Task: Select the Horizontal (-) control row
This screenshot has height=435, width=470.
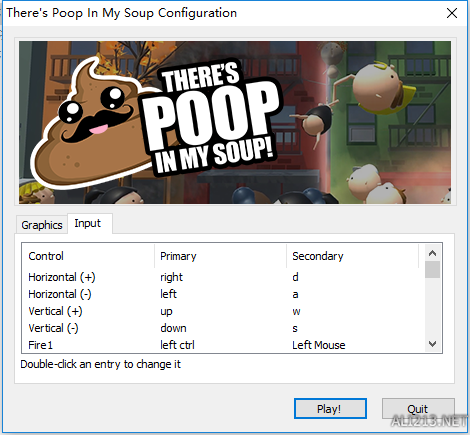Action: tap(223, 294)
